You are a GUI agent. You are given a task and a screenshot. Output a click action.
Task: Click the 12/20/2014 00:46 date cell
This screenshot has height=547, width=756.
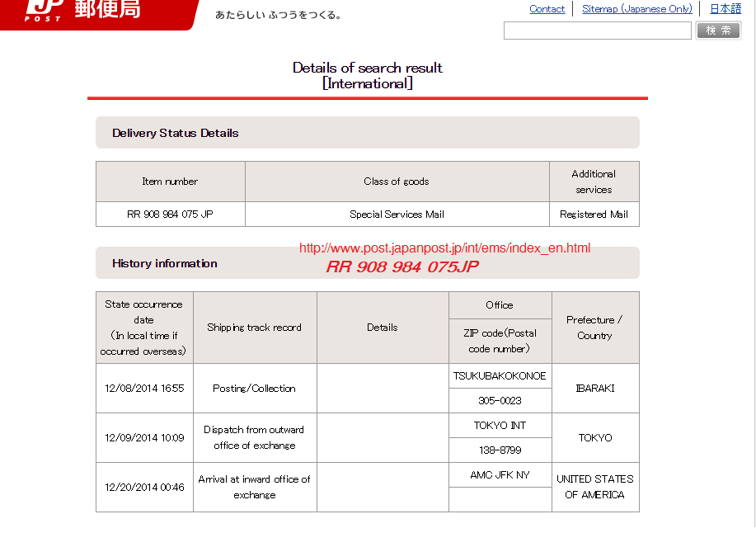(x=144, y=488)
